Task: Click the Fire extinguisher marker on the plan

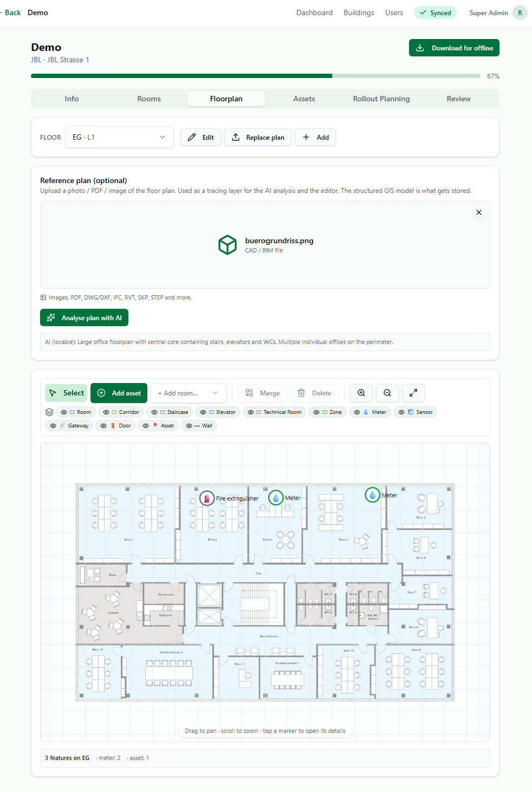Action: point(207,498)
